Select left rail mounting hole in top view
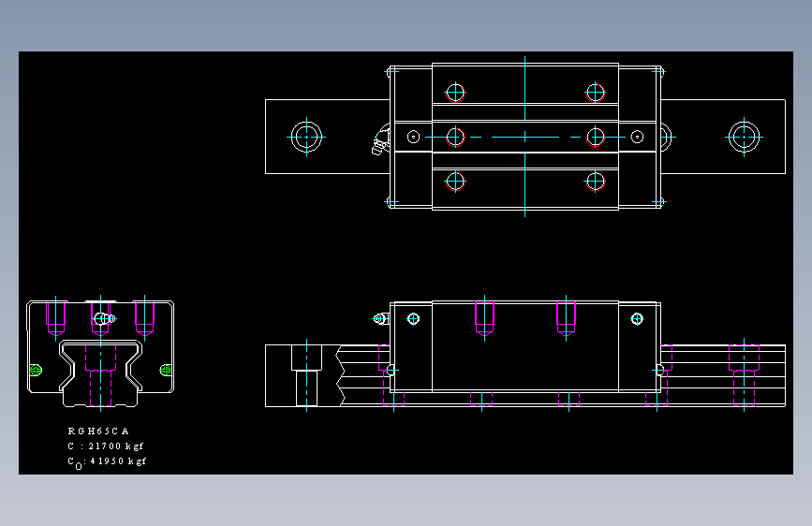The height and width of the screenshot is (526, 812). click(x=306, y=137)
